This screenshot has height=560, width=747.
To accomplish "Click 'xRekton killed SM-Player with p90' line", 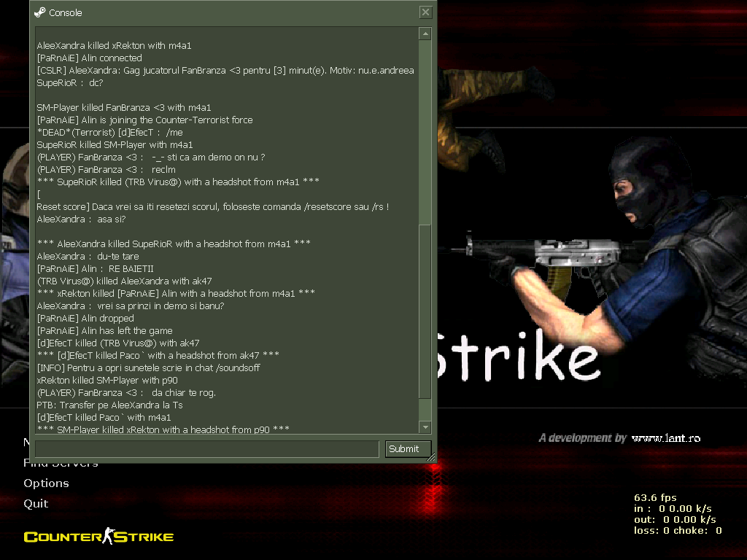I will pos(107,380).
